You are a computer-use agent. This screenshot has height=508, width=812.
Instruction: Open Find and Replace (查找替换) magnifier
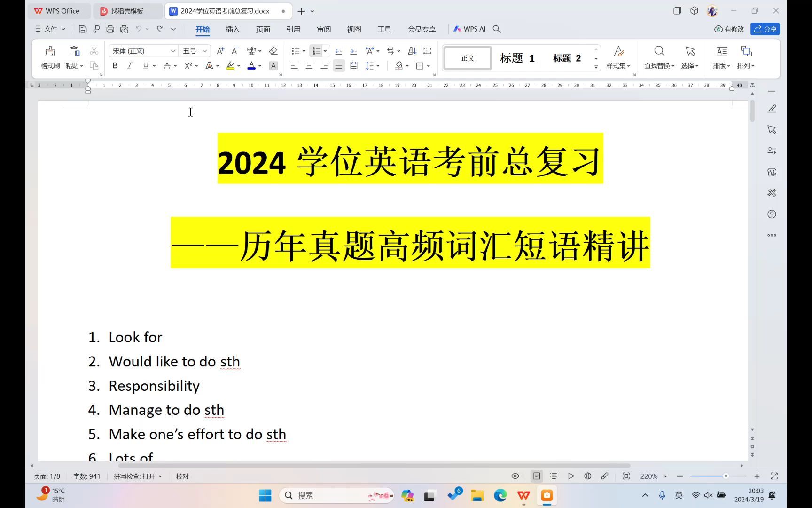tap(659, 51)
